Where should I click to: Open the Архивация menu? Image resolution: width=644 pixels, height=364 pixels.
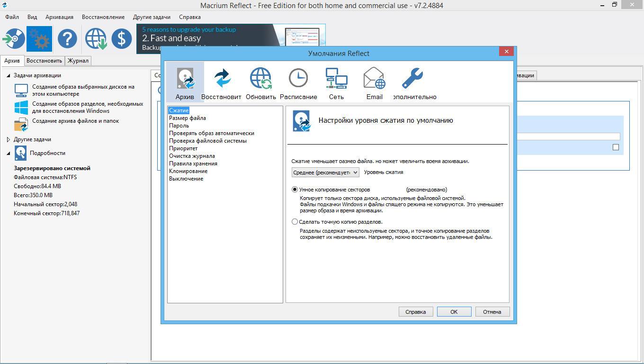point(59,17)
